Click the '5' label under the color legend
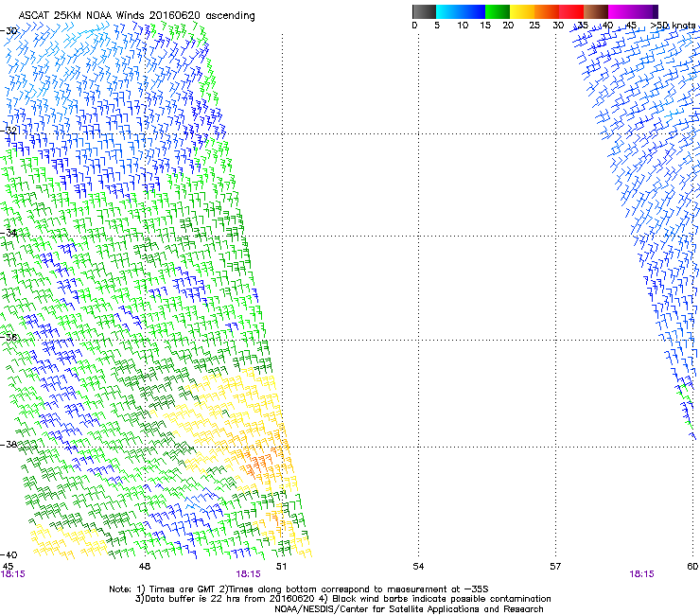Viewport: 700px width, 615px height. pyautogui.click(x=437, y=26)
